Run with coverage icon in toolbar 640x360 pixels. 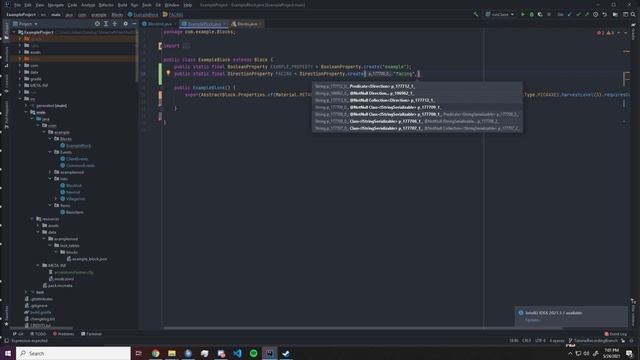pyautogui.click(x=540, y=14)
